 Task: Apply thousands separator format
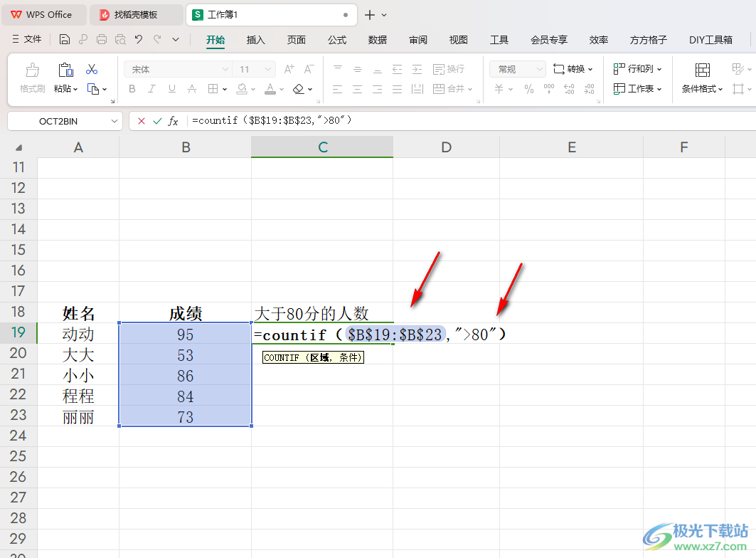coord(548,89)
